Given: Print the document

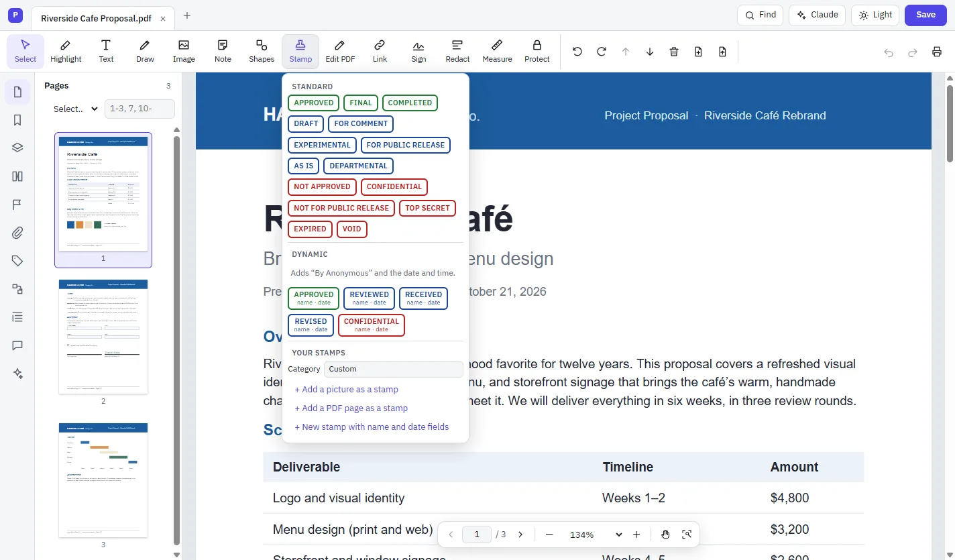Looking at the screenshot, I should (x=937, y=52).
